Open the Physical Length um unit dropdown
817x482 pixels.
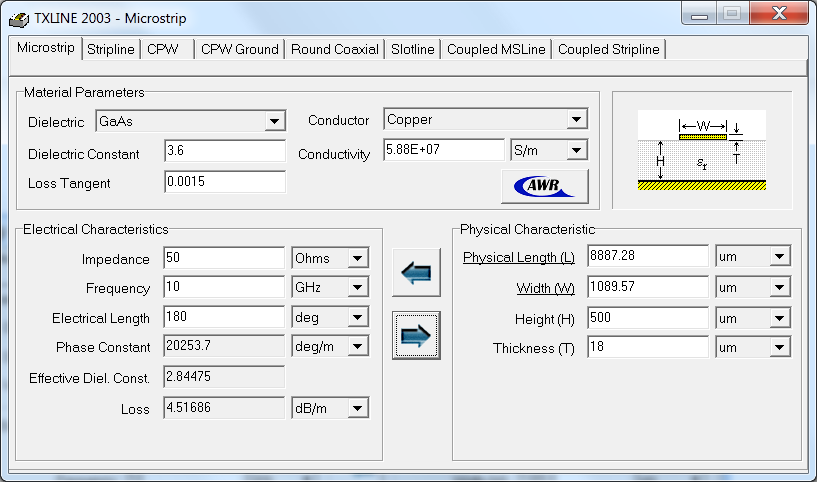779,256
